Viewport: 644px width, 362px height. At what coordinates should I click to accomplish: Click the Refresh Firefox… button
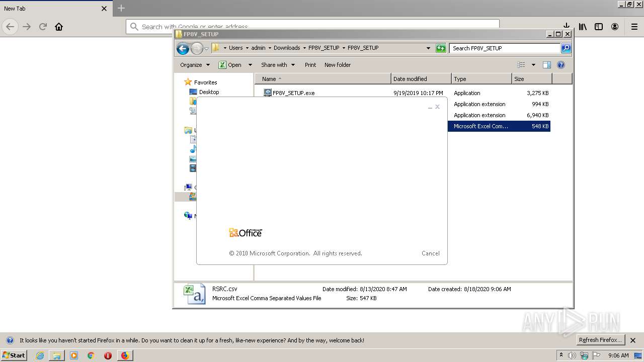click(x=600, y=340)
